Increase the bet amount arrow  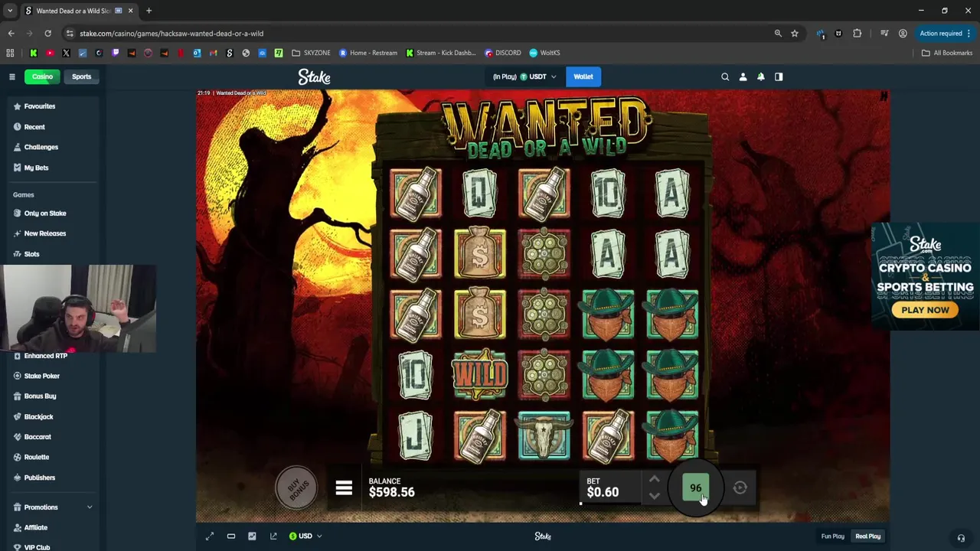(x=654, y=480)
